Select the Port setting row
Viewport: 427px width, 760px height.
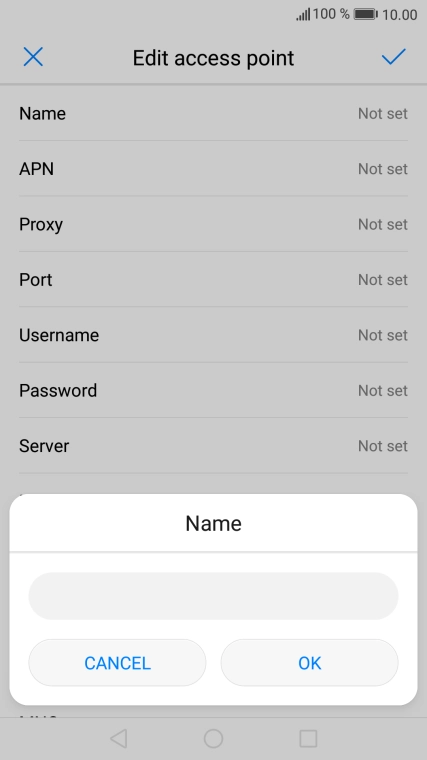pos(213,280)
